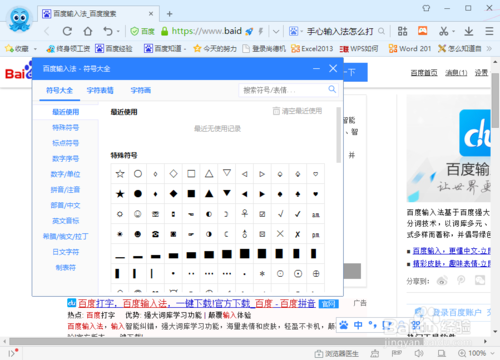Click the rocket accelerate icon in address bar
The height and width of the screenshot is (360, 500).
click(x=249, y=31)
